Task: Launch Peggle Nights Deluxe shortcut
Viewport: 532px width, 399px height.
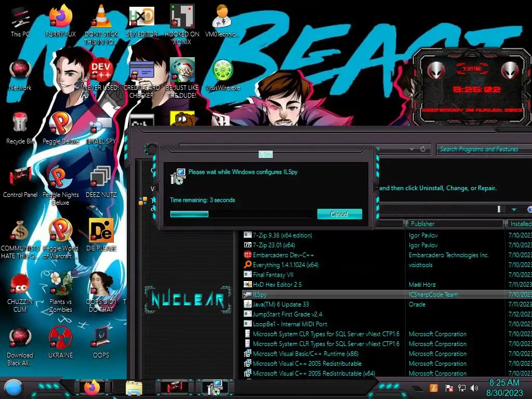Action: pyautogui.click(x=60, y=185)
